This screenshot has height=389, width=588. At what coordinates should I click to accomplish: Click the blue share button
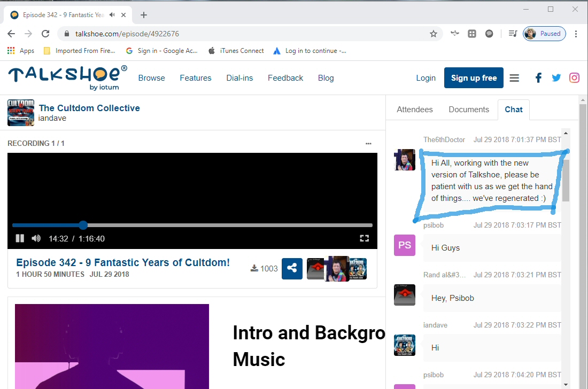292,268
